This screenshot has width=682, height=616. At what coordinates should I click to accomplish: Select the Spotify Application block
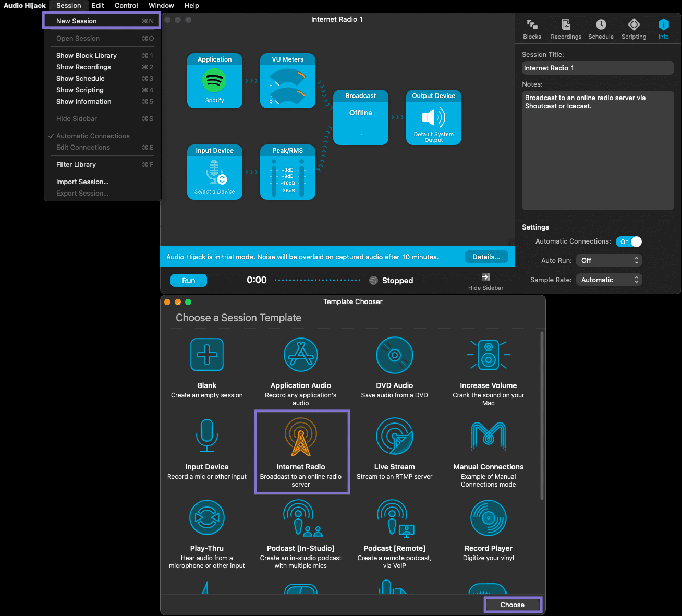pos(215,81)
